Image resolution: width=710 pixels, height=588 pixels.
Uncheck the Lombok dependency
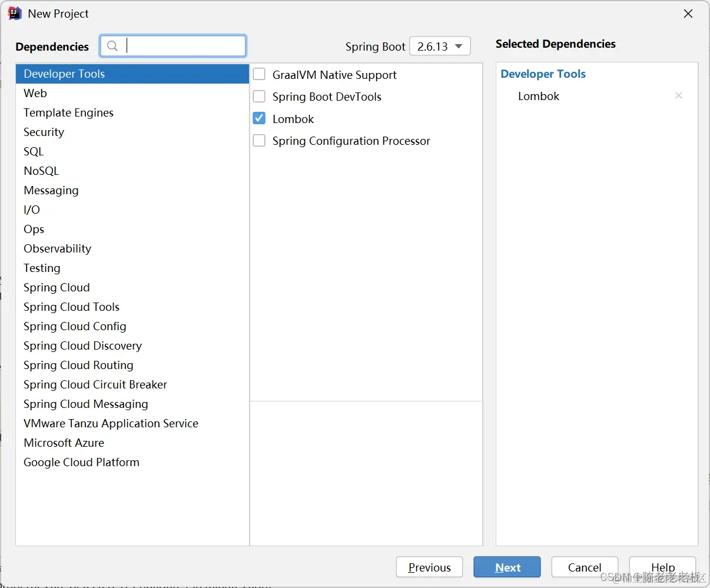(259, 118)
